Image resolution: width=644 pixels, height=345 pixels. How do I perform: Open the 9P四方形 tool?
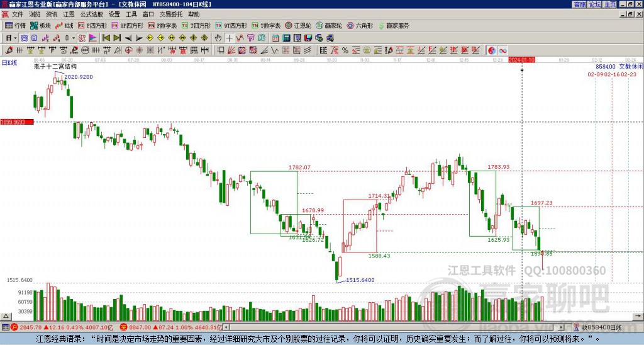[128, 25]
